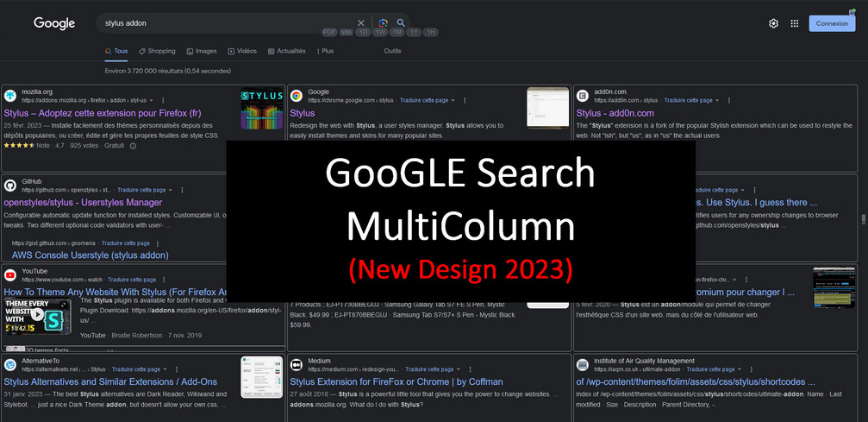The height and width of the screenshot is (422, 868).
Task: Filter results with the 1Y chip
Action: [414, 32]
